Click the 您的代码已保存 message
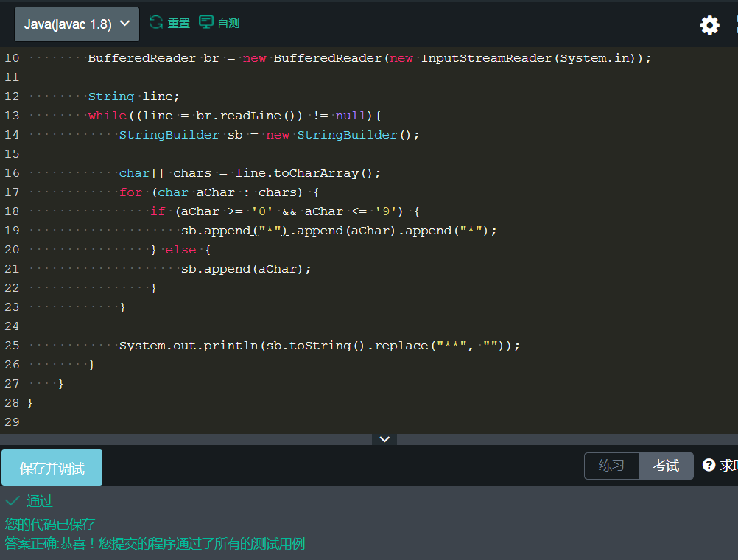Screen dimensions: 738x560 50,524
